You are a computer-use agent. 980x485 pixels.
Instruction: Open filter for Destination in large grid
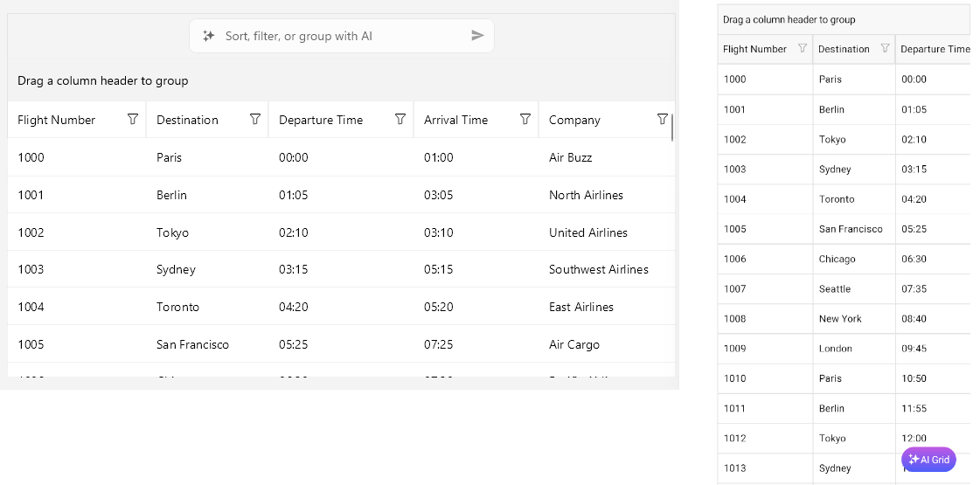255,120
